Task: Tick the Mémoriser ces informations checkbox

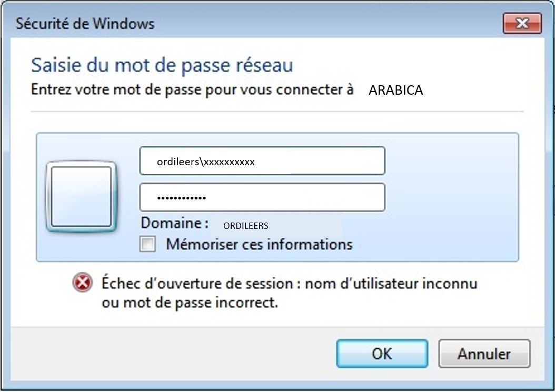Action: (147, 244)
